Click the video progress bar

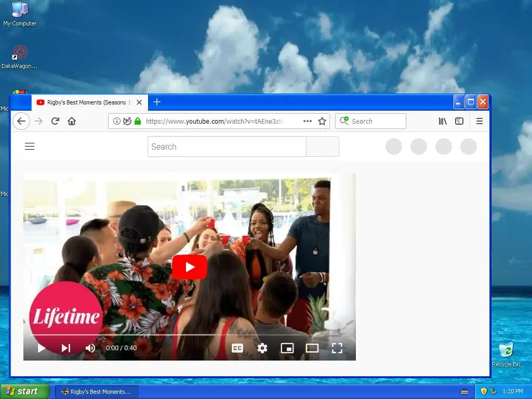(189, 335)
